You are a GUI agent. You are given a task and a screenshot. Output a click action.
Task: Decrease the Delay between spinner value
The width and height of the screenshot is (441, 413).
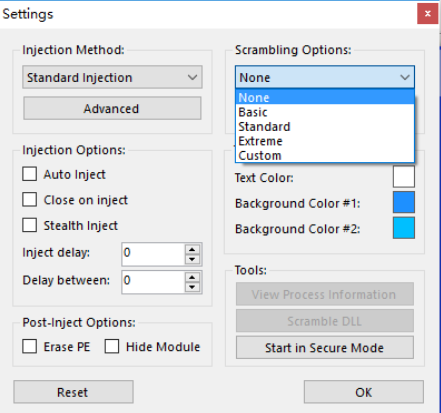pyautogui.click(x=192, y=287)
